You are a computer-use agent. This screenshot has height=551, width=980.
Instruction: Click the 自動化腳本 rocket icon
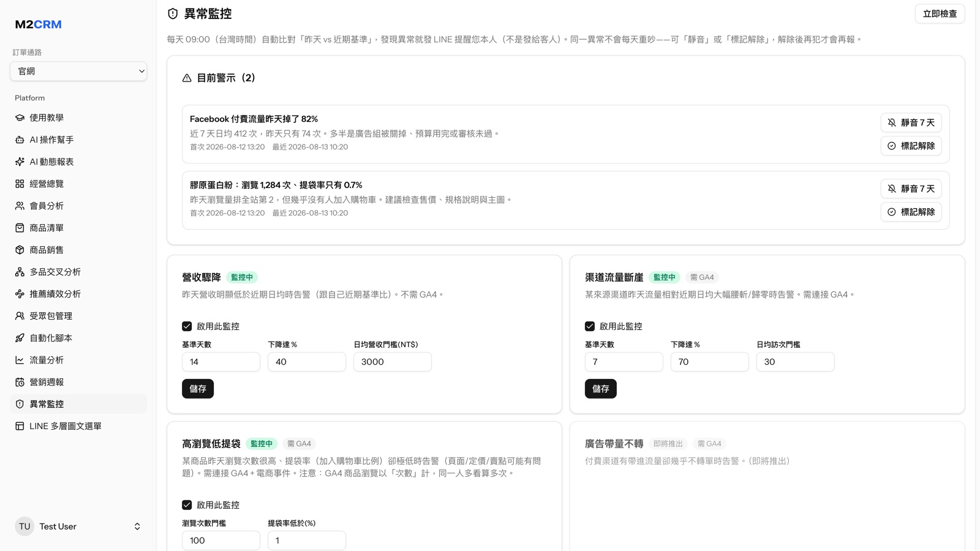click(20, 338)
